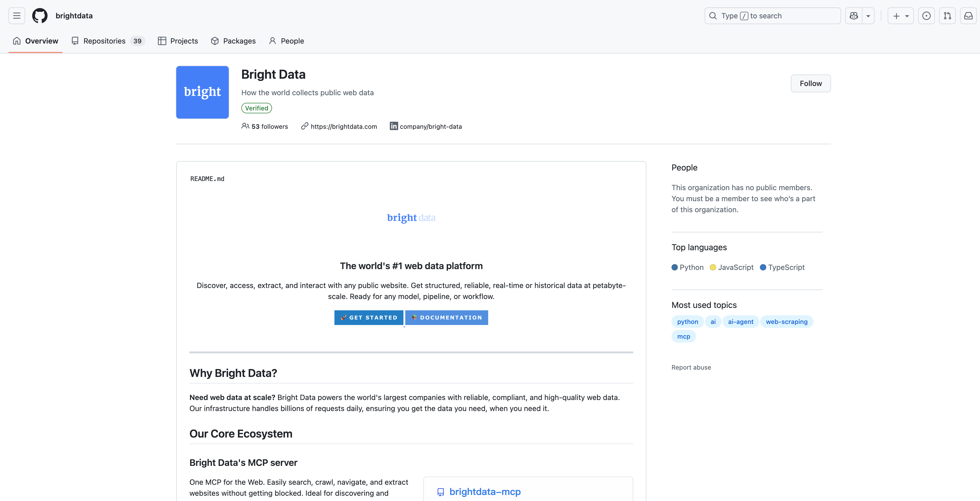980x501 pixels.
Task: Open https://brightdata.com website link
Action: pos(344,126)
